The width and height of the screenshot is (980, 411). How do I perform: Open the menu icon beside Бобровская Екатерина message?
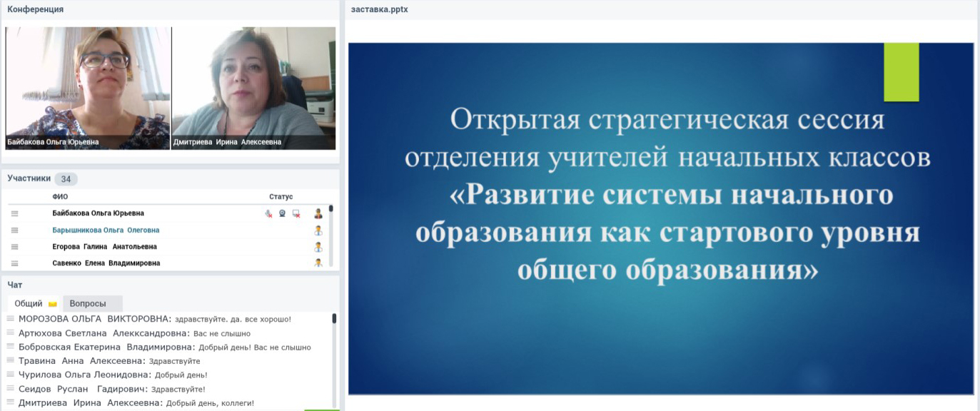pos(10,347)
